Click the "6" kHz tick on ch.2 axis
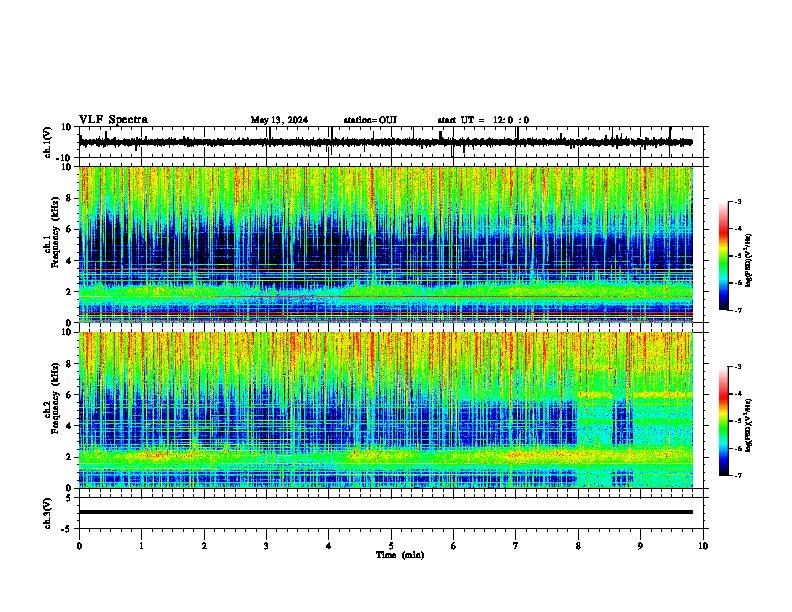The image size is (792, 612). pyautogui.click(x=69, y=395)
